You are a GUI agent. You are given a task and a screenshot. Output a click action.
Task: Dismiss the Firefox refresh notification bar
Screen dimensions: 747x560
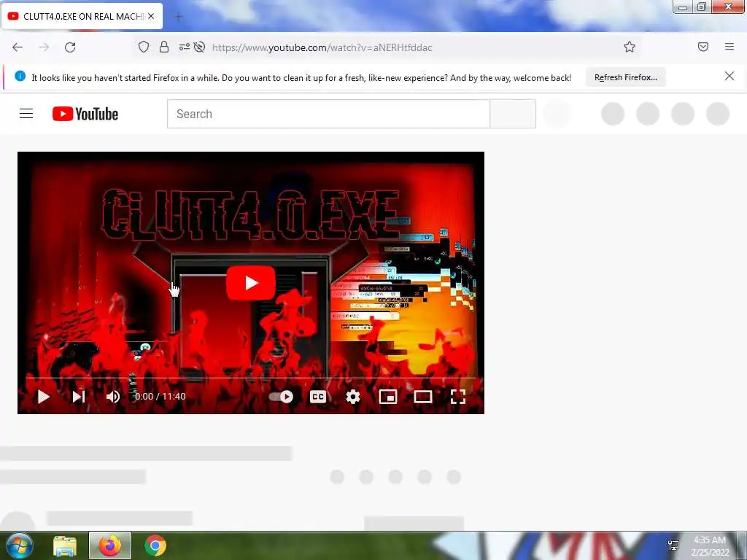click(x=729, y=76)
